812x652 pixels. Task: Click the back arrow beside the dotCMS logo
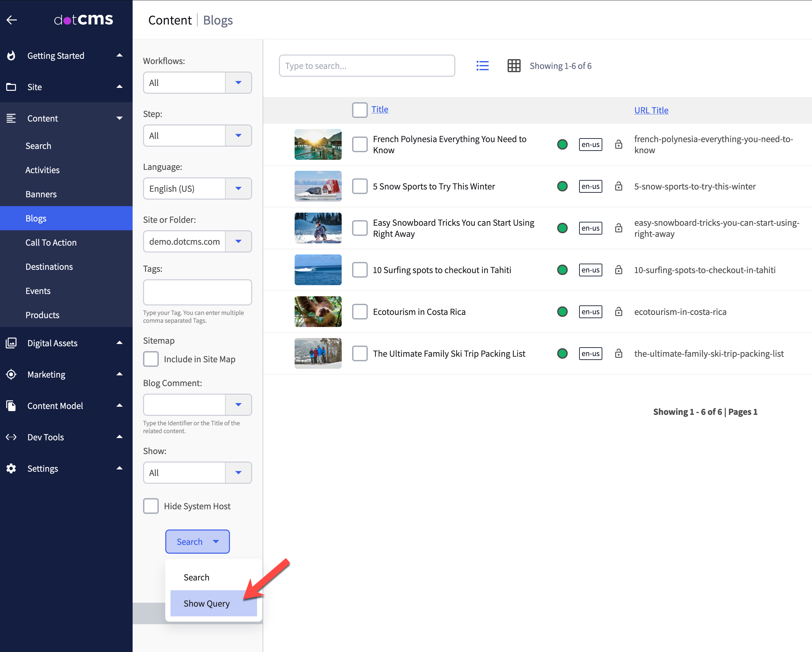point(12,20)
